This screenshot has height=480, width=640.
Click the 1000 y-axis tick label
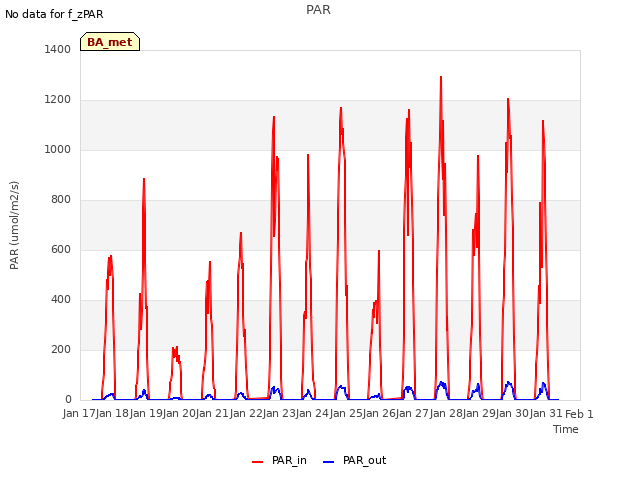tap(58, 149)
